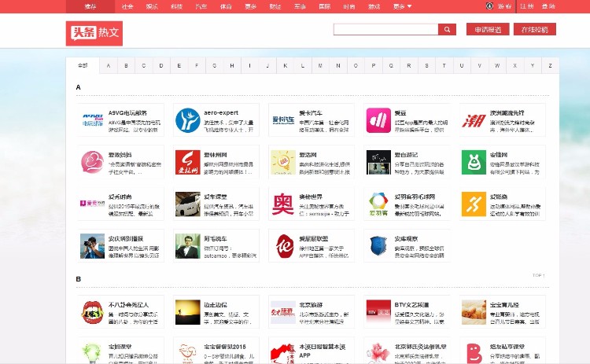Click the colorful hexagon 爱羽客 logo
Screen dimensions: 590x364
point(378,204)
